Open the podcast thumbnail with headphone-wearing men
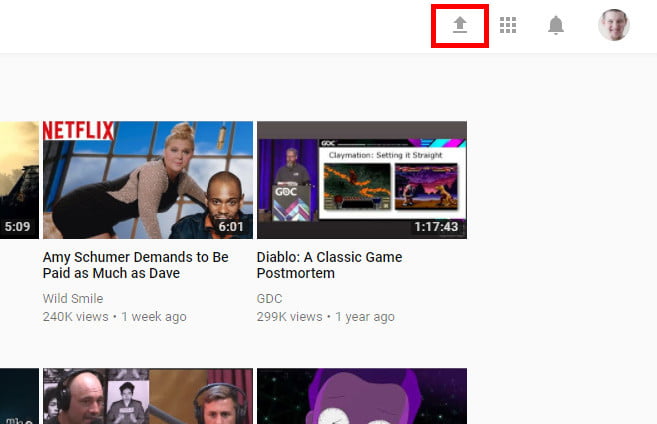The height and width of the screenshot is (424, 657). 148,396
